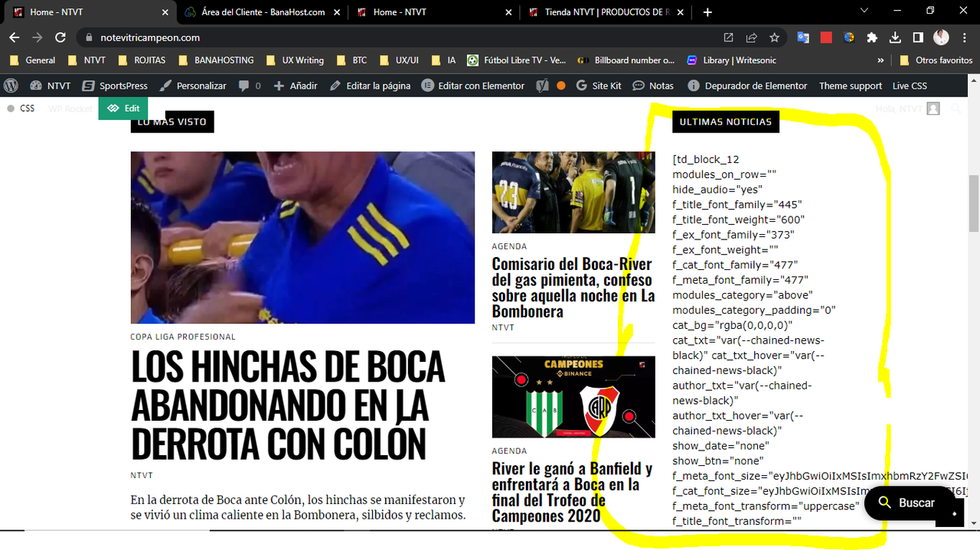The width and height of the screenshot is (980, 550).
Task: Click the CSS indicator item
Action: point(21,109)
